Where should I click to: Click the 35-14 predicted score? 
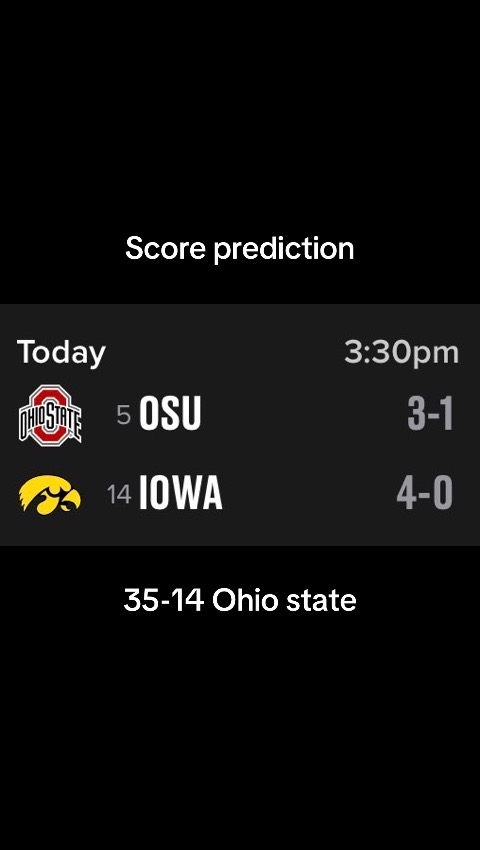[x=164, y=601]
